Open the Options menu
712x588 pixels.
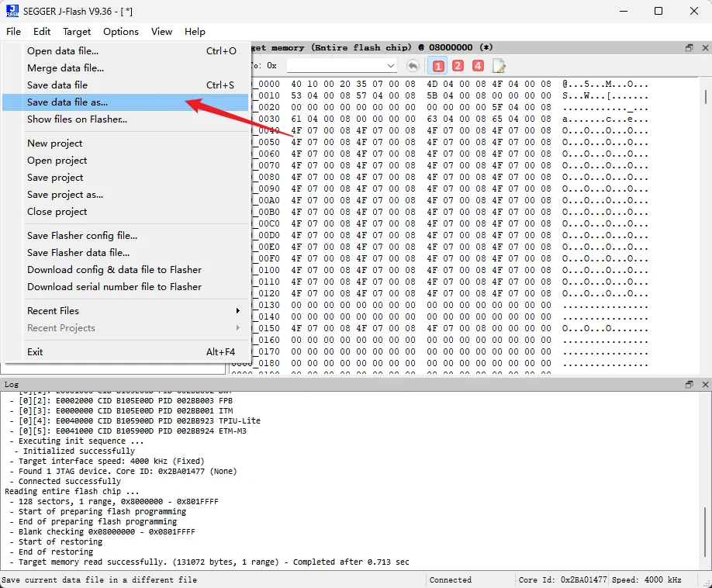pyautogui.click(x=121, y=31)
